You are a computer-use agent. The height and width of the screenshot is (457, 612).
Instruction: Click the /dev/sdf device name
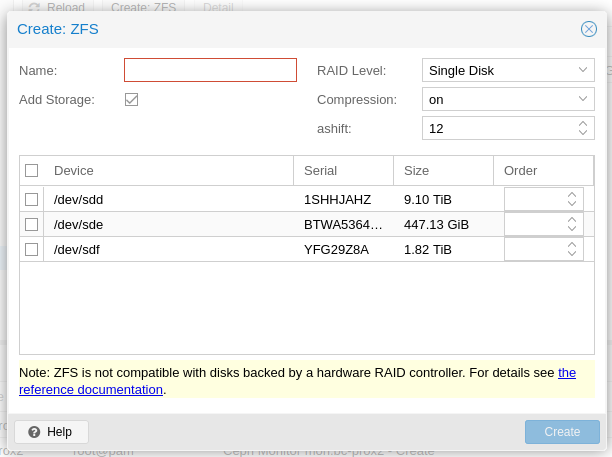pyautogui.click(x=77, y=249)
